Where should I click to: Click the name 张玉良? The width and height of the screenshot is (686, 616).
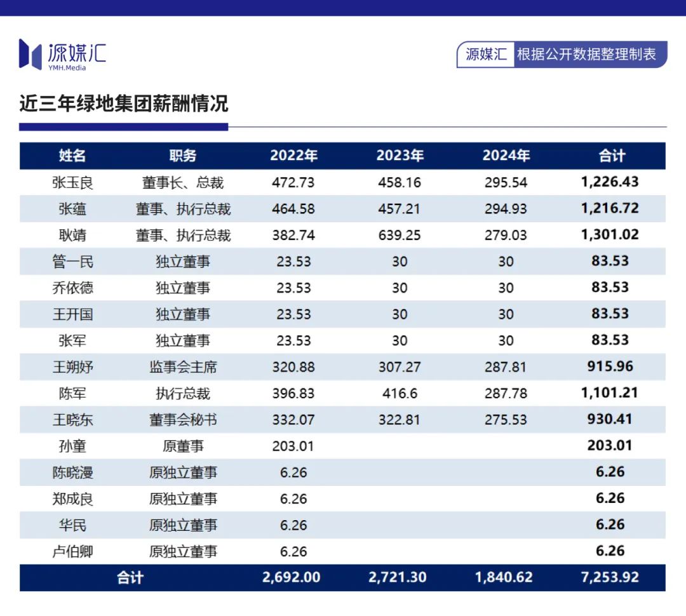(x=72, y=182)
